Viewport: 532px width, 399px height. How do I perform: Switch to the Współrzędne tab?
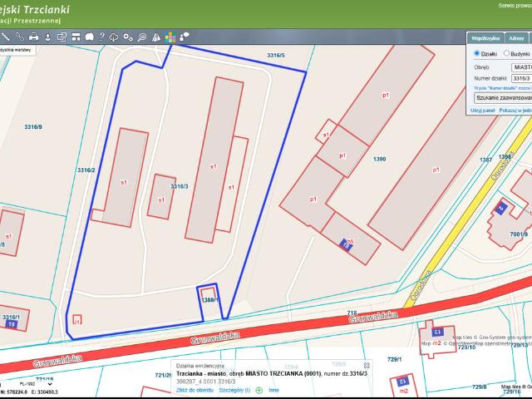coord(485,39)
